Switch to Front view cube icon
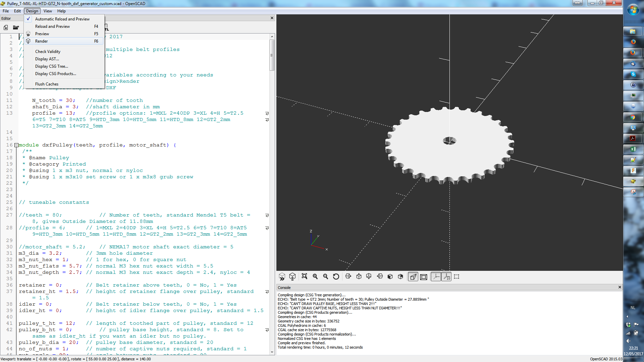Screen dimensions: 644x362 click(390, 277)
